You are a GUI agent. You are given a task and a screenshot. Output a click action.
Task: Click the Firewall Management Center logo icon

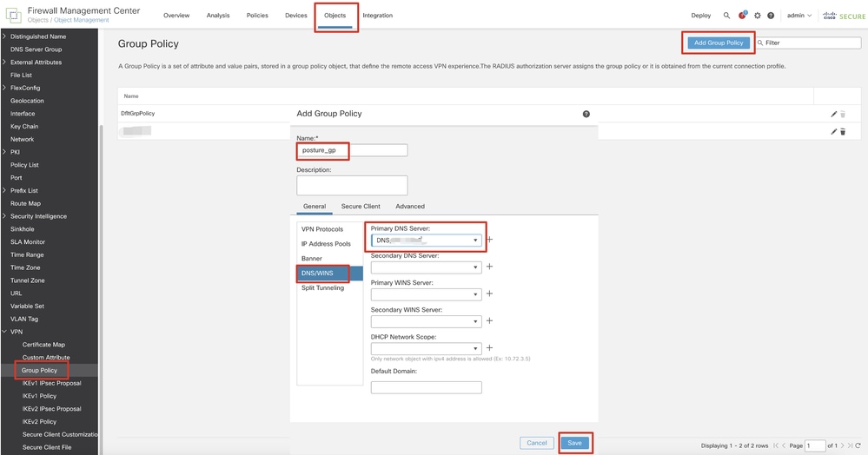pos(13,15)
